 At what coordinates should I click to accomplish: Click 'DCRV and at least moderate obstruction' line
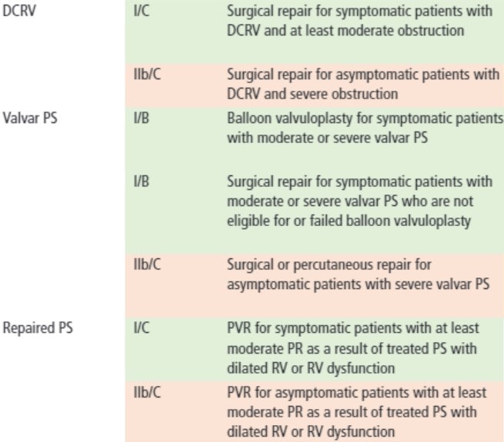(x=345, y=31)
